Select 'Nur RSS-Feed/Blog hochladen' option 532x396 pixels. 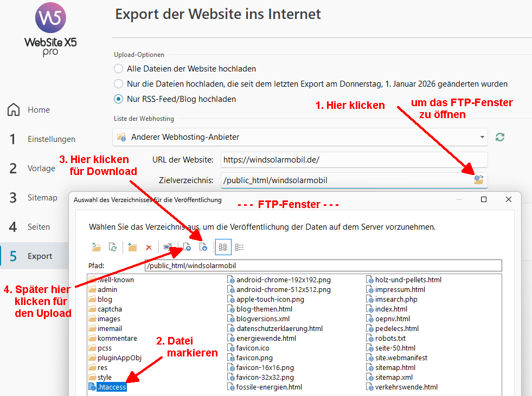coord(118,99)
